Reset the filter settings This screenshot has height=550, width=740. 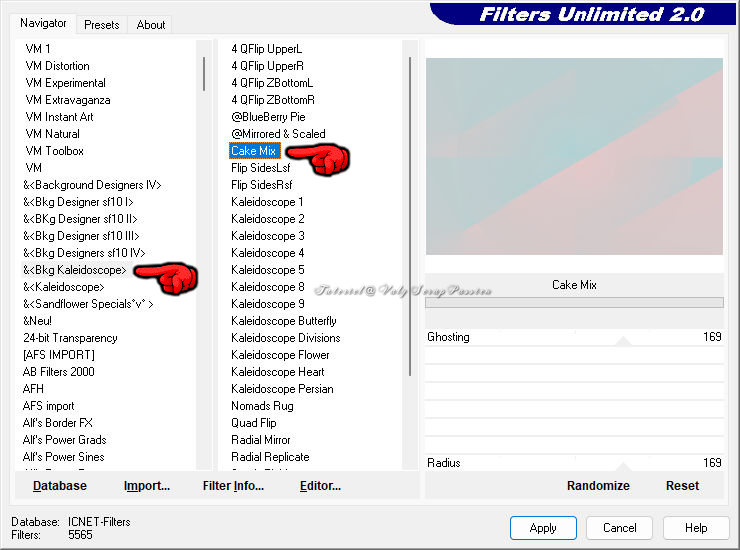[682, 486]
